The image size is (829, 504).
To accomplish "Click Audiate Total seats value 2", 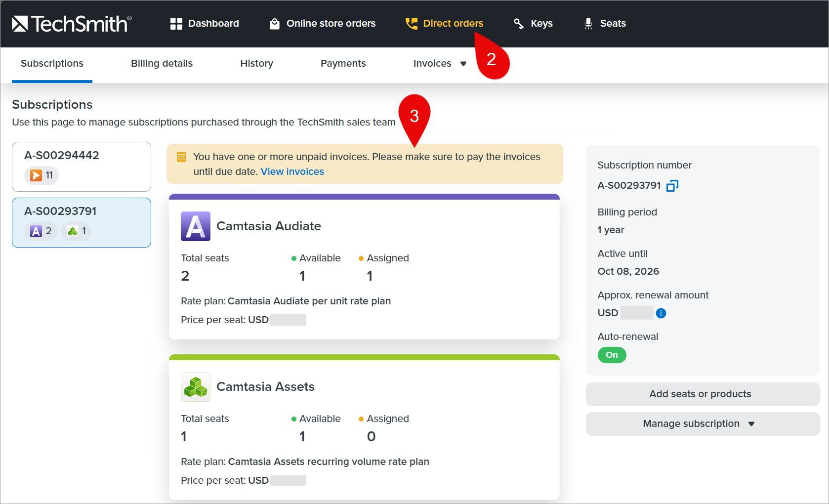I will pos(185,276).
